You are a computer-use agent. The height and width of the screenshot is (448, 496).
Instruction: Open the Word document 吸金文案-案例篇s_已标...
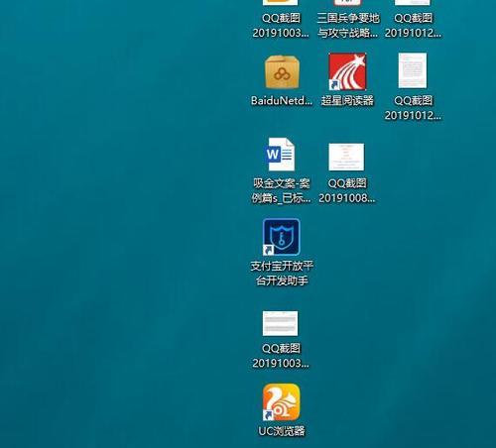[x=281, y=155]
